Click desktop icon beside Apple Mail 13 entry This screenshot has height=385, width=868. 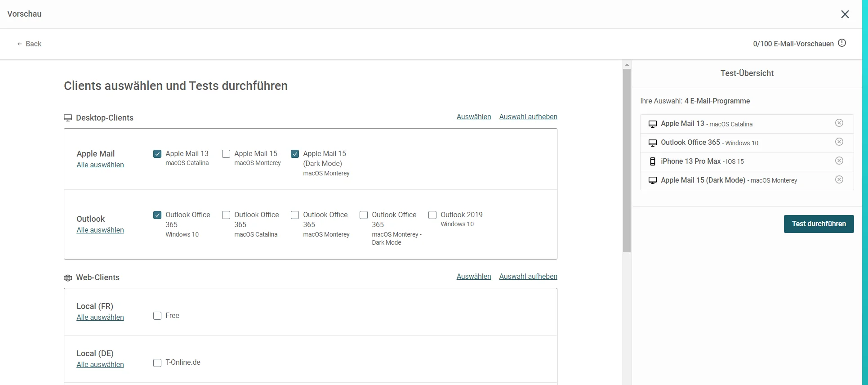652,124
